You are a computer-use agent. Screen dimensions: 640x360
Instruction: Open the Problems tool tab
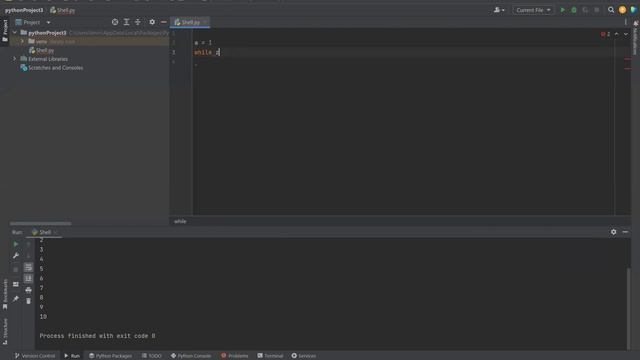pyautogui.click(x=235, y=356)
